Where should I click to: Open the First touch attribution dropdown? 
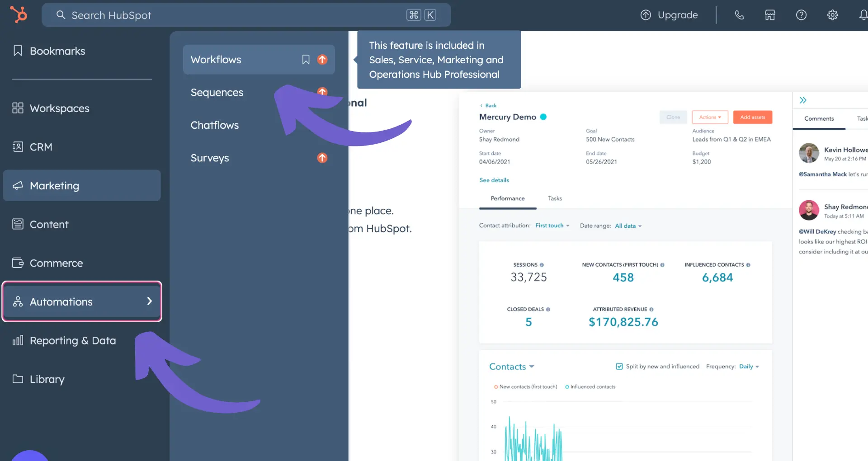click(x=552, y=226)
